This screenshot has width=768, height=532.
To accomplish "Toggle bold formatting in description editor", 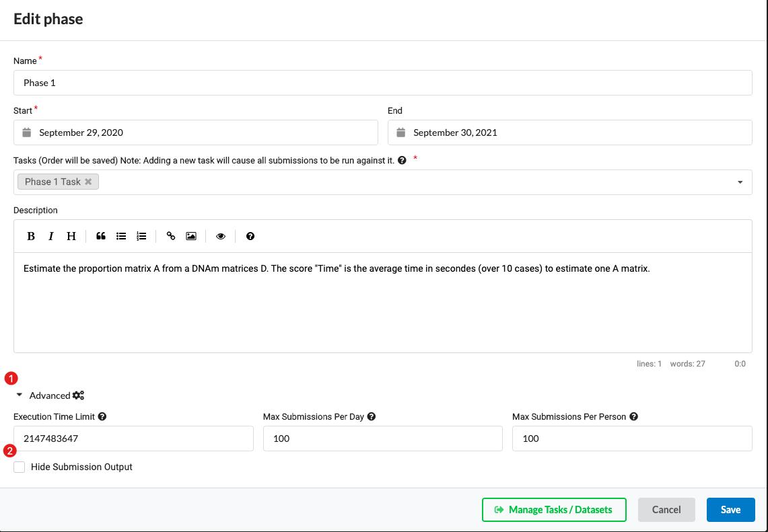I will coord(31,236).
